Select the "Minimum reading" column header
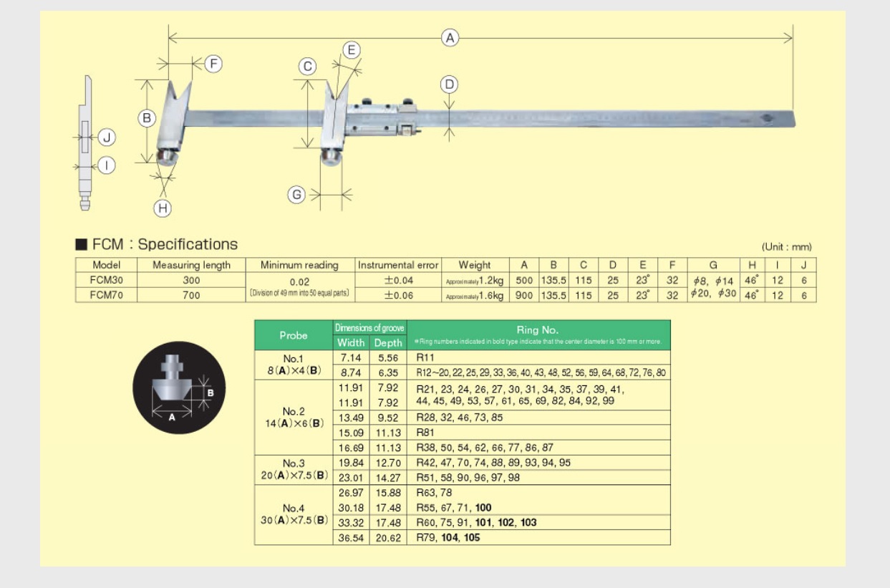890x588 pixels. (x=299, y=265)
